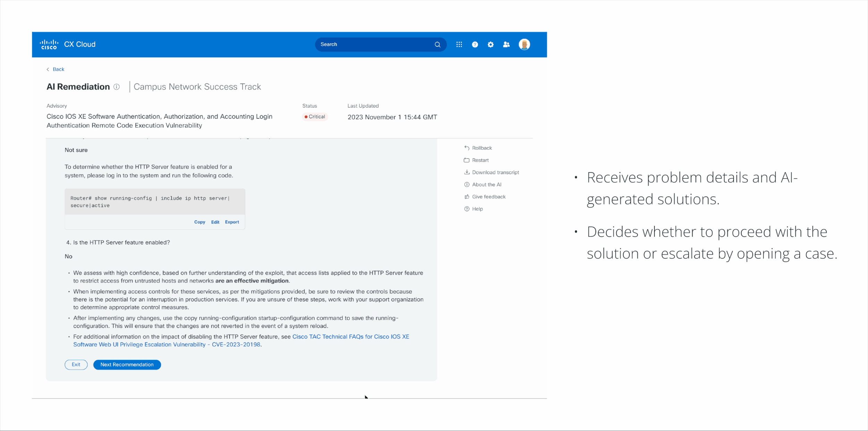
Task: Click the Give feedback thumbs-up icon
Action: click(x=467, y=196)
